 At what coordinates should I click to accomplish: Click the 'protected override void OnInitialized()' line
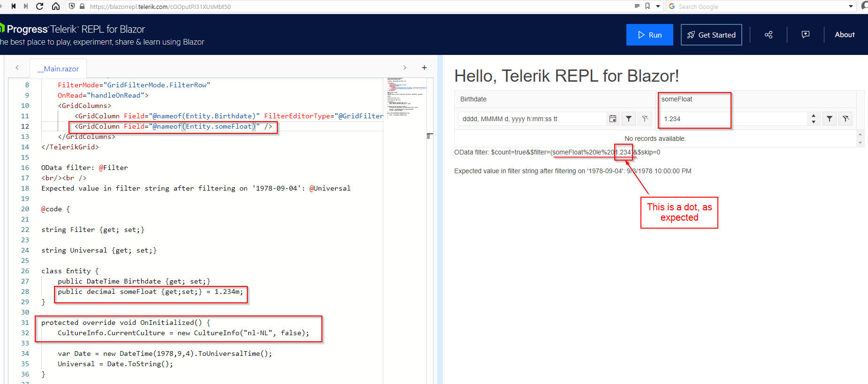point(126,323)
